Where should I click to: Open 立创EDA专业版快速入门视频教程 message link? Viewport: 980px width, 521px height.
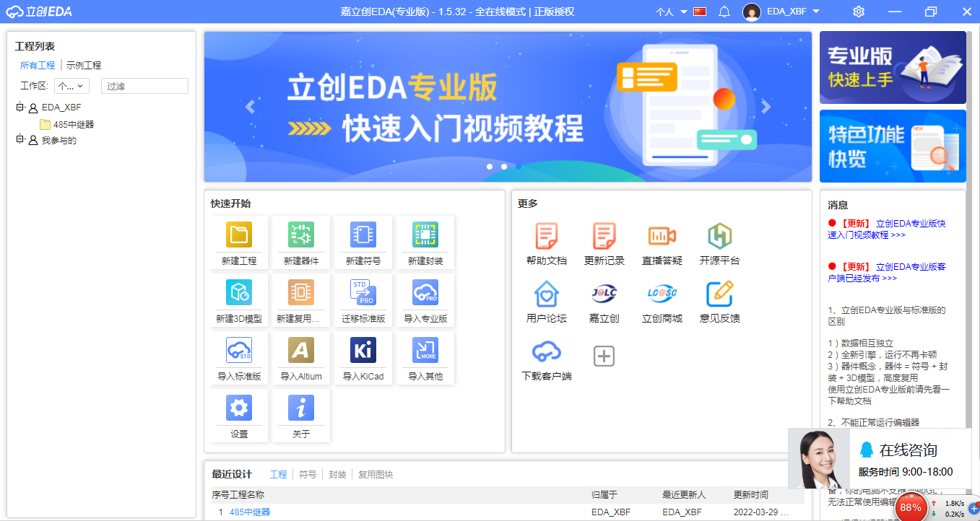[888, 229]
